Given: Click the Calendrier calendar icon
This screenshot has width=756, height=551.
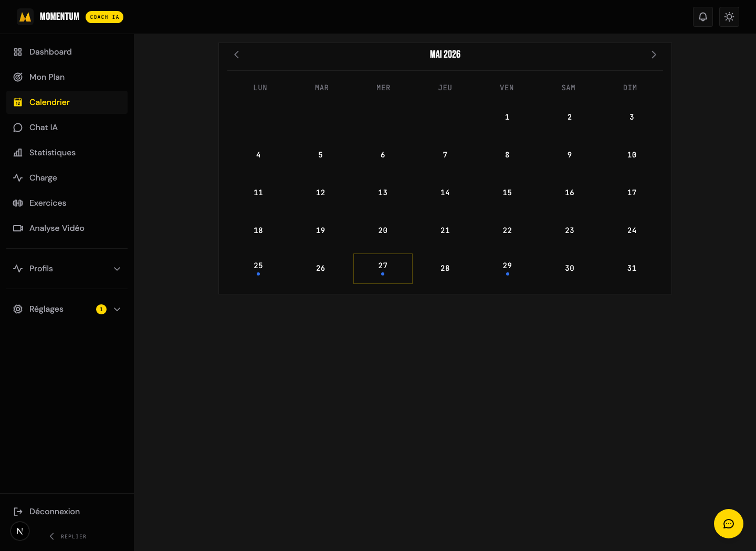Looking at the screenshot, I should (x=18, y=102).
